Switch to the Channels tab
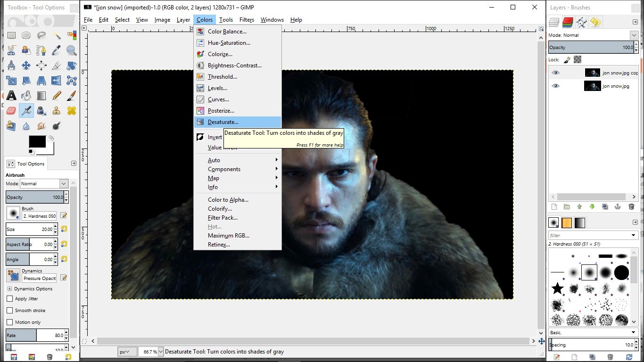 point(568,22)
